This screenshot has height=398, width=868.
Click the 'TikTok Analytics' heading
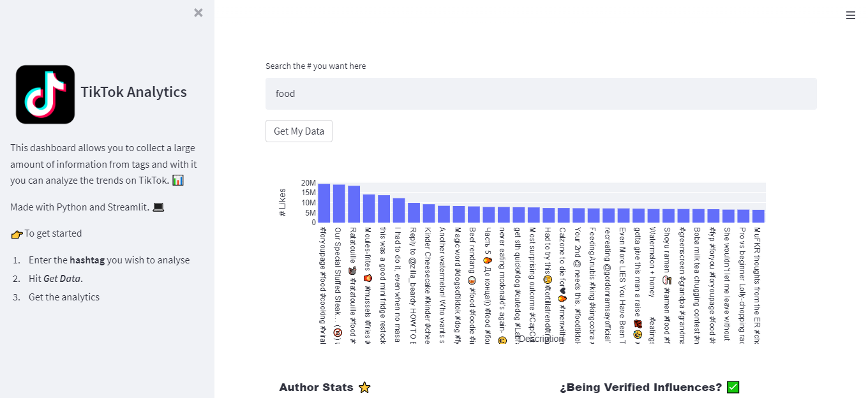(134, 92)
